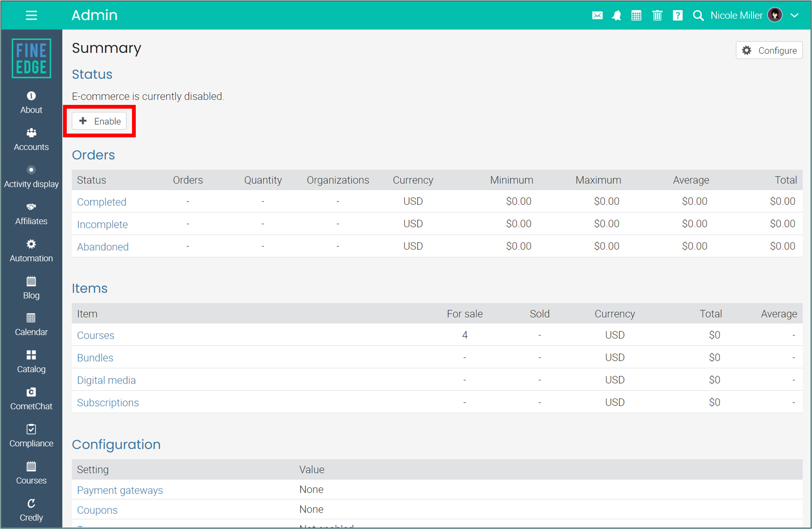Image resolution: width=812 pixels, height=529 pixels.
Task: Open the Subscriptions items link
Action: point(108,403)
